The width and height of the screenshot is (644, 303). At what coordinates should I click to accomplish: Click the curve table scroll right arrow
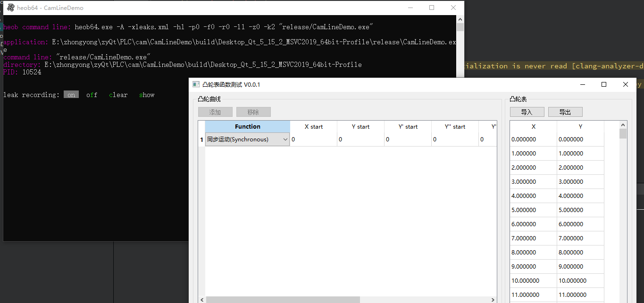493,300
